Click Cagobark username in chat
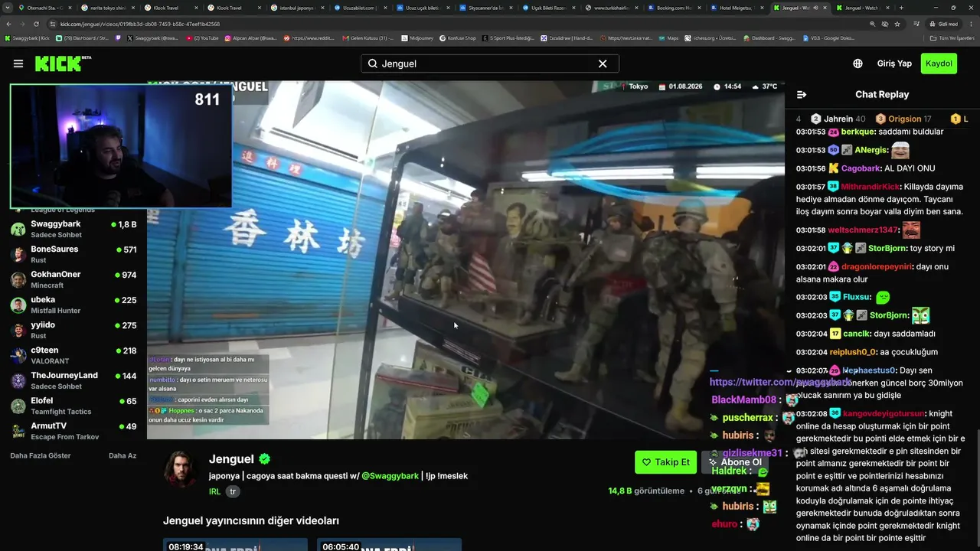 pos(861,168)
